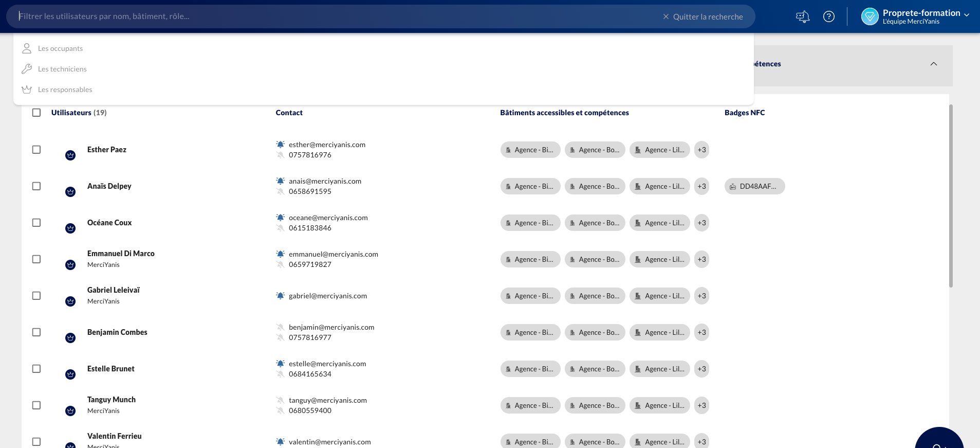Select 'Les techniciens' filter suggestion

click(62, 69)
